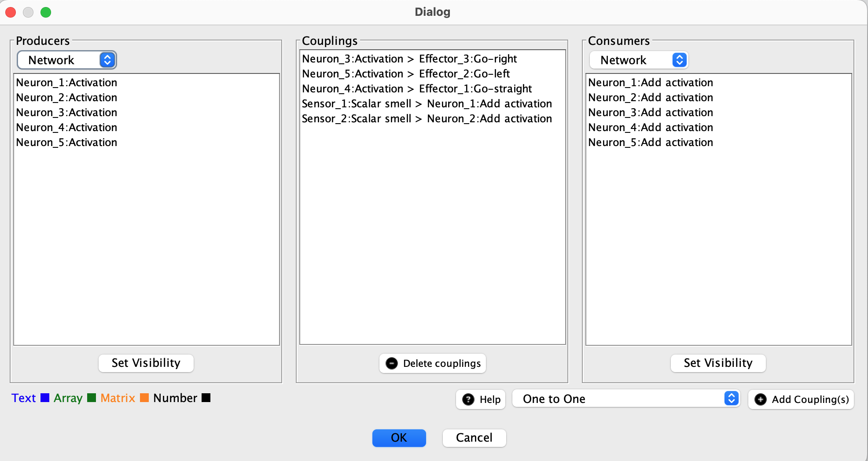Select the Sensor_2 to Neuron_2 coupling
The image size is (868, 461).
427,119
